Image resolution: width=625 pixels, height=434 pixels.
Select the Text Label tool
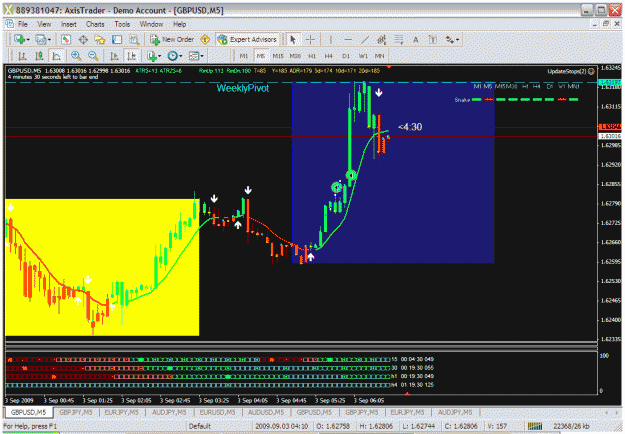[432, 39]
